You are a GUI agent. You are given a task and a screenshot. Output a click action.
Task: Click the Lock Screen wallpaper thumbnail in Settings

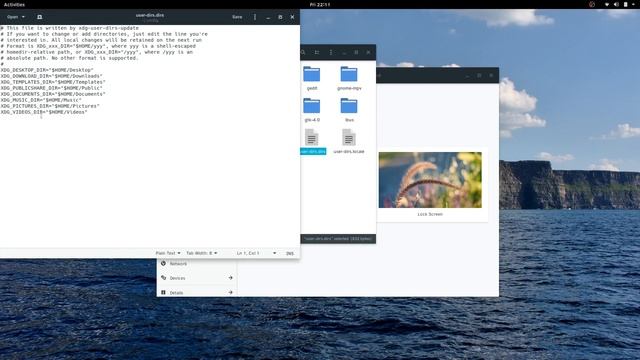click(430, 180)
